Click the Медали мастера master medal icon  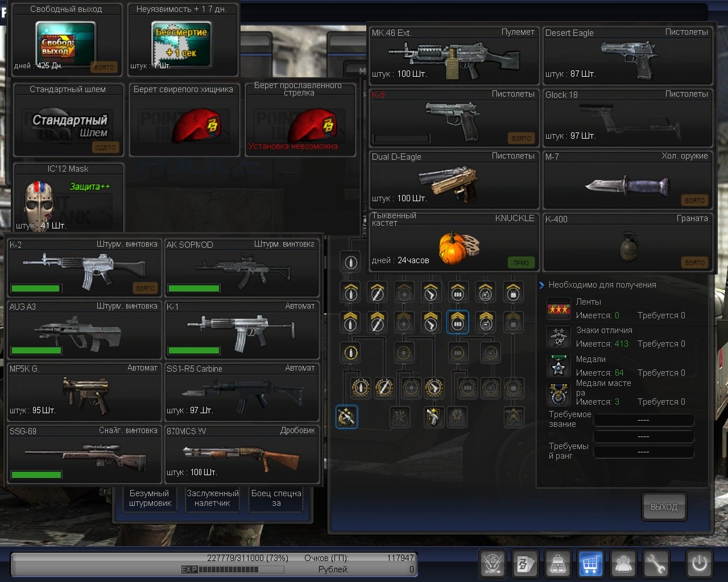559,394
